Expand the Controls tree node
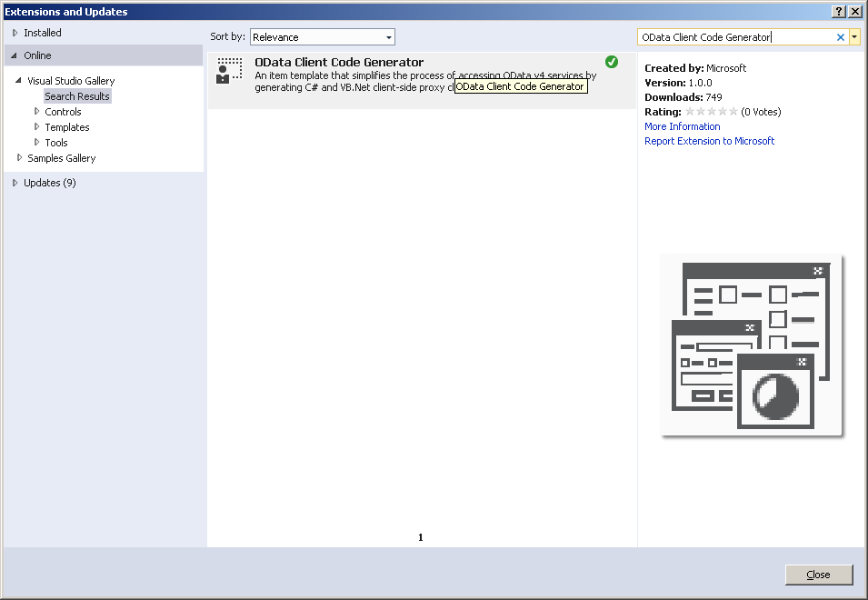The height and width of the screenshot is (600, 868). pos(37,112)
